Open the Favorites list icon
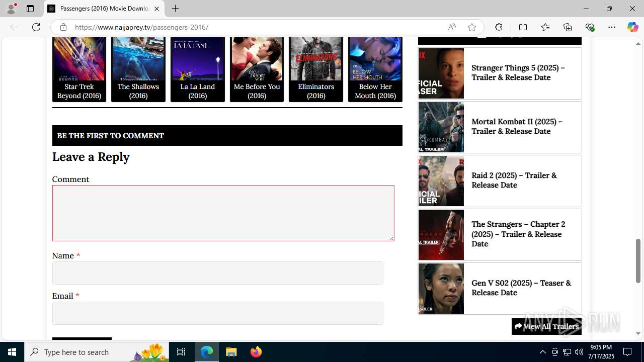 [x=545, y=27]
